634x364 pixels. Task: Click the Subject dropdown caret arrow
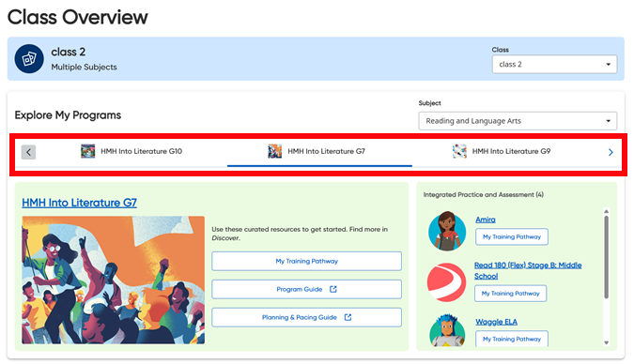click(x=608, y=121)
